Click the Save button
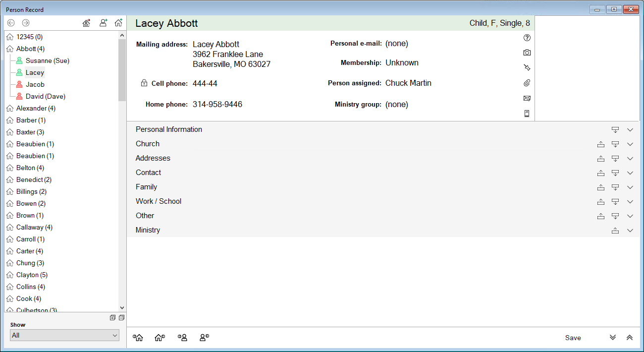This screenshot has height=352, width=644. coord(573,338)
